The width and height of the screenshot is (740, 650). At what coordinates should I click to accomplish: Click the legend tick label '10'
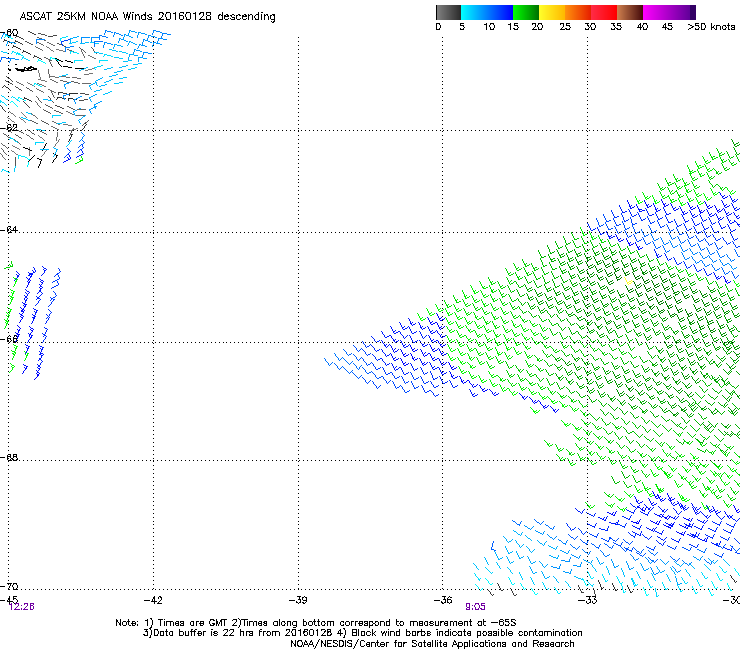tap(489, 27)
